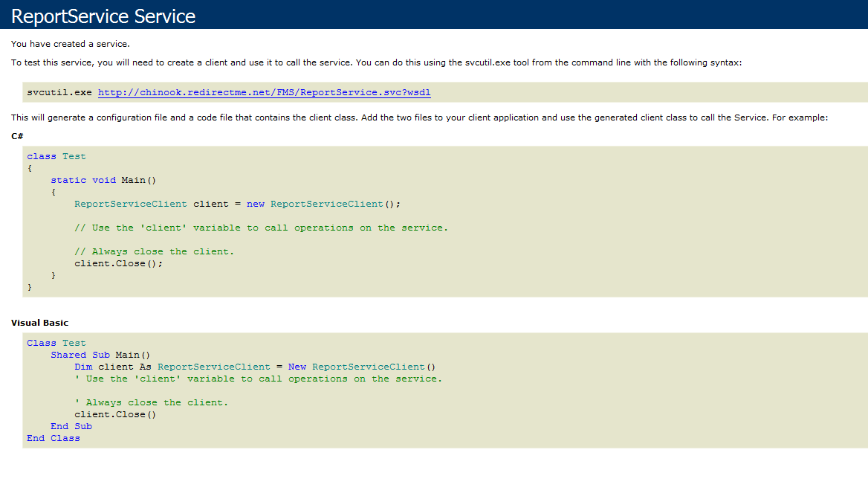Click the 'class Test' line in C# code
The height and width of the screenshot is (502, 868).
56,156
